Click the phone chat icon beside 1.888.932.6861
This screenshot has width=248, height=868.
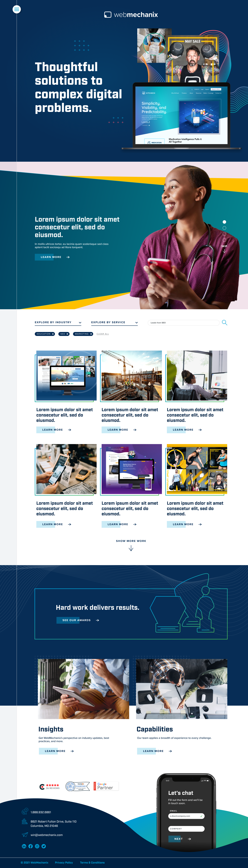tap(25, 811)
